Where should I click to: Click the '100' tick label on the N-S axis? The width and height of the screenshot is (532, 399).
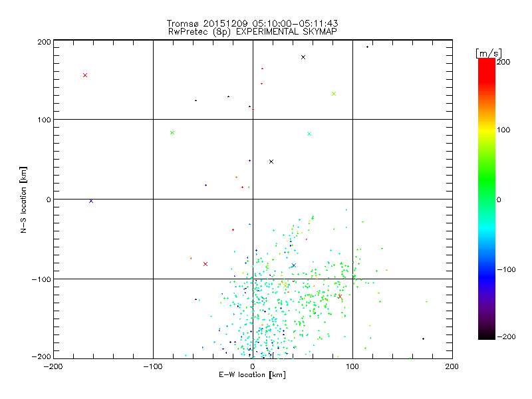tap(44, 120)
